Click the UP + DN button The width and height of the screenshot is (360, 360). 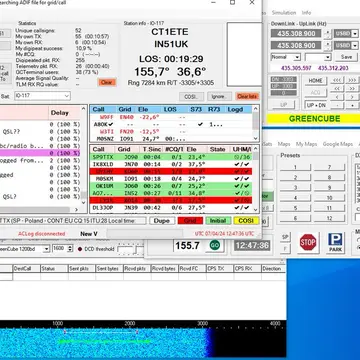(315, 105)
